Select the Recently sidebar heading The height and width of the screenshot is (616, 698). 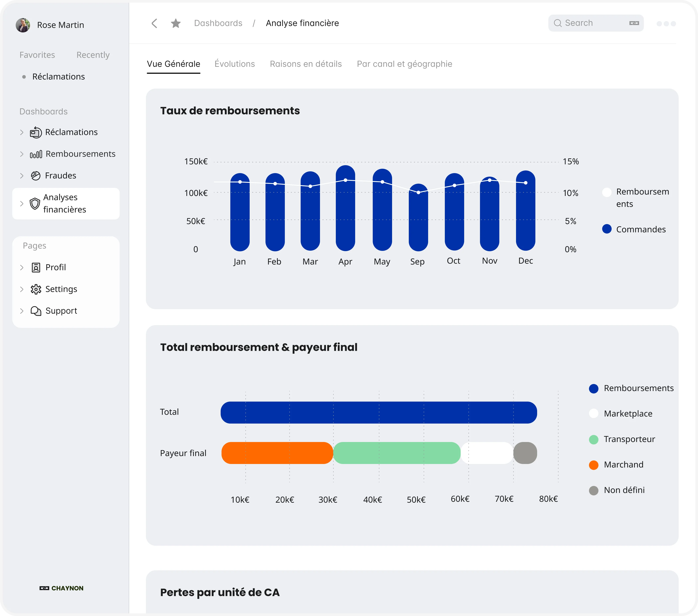(93, 55)
